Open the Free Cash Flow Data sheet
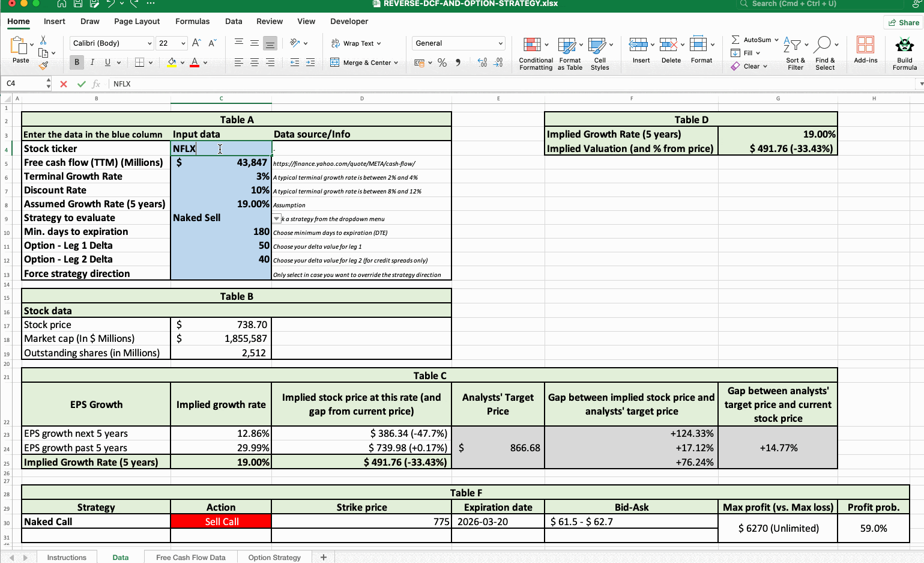This screenshot has width=924, height=563. 190,557
